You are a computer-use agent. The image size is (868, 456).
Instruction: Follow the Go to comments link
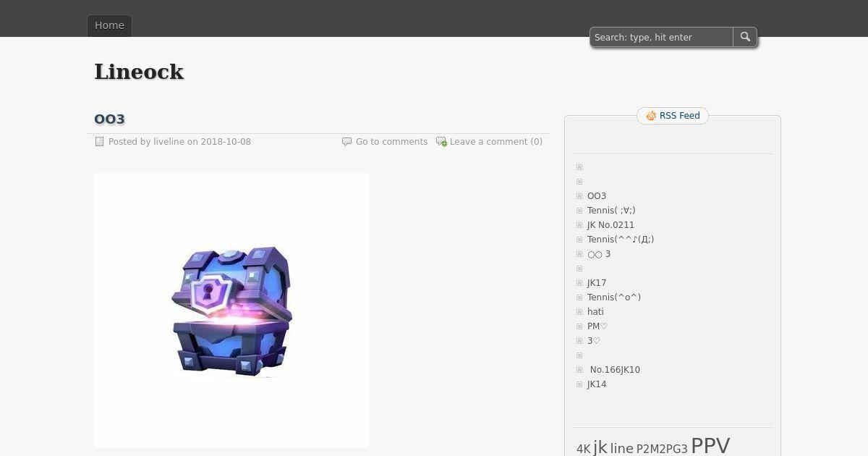(391, 142)
